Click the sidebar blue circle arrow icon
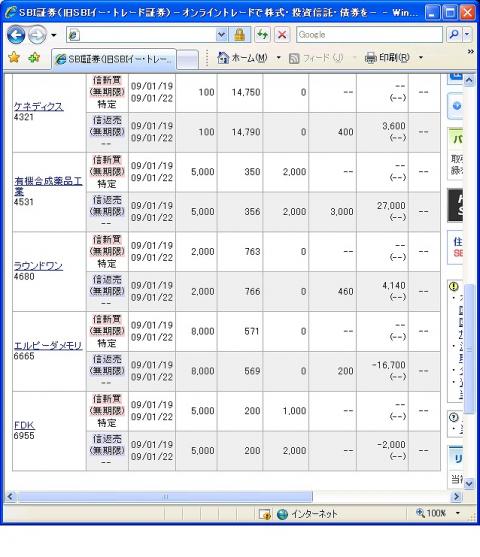The image size is (480, 557). click(x=457, y=106)
